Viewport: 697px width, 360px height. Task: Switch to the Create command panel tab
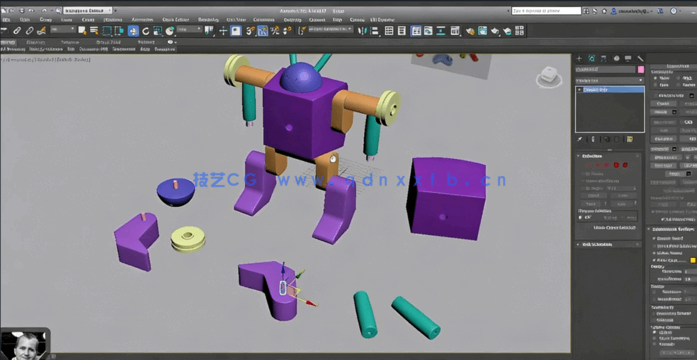coord(579,58)
